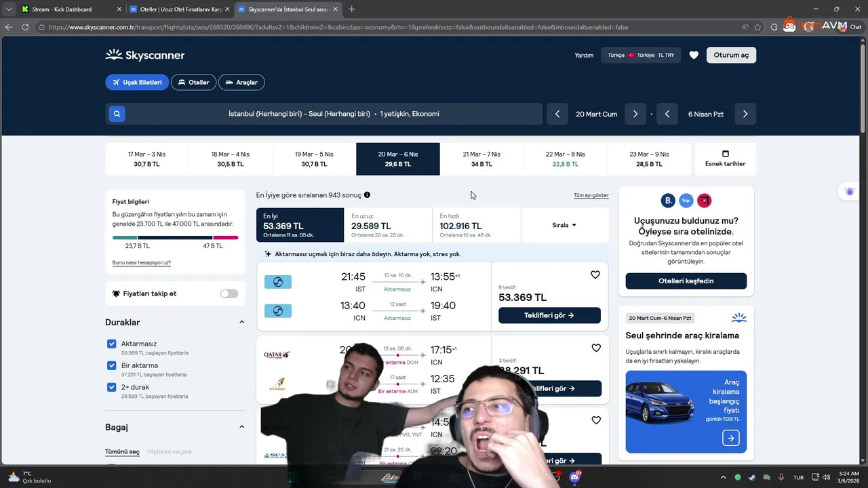Image resolution: width=868 pixels, height=488 pixels.
Task: Open the purple assistant icon at right edge
Action: pos(850,192)
